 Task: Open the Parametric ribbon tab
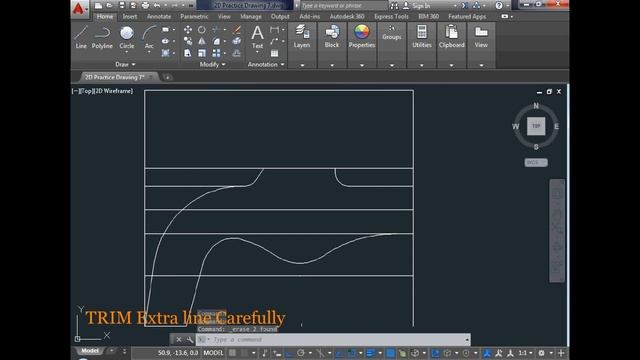(194, 17)
